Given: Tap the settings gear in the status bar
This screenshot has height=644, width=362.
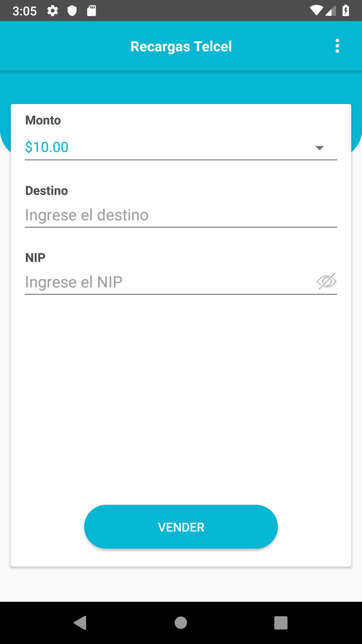Looking at the screenshot, I should click(x=53, y=11).
